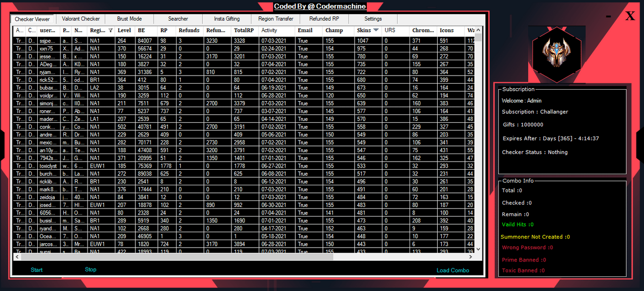
Task: Select the Region Transfer tab
Action: (x=276, y=19)
